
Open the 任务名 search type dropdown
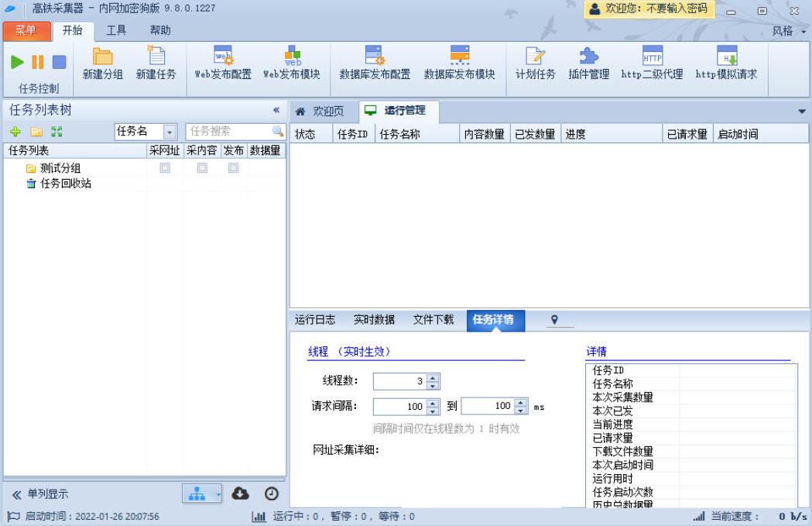point(170,132)
